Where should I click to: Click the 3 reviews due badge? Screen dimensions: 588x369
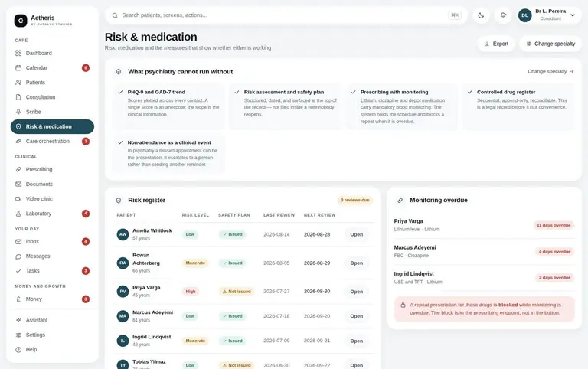pos(354,201)
